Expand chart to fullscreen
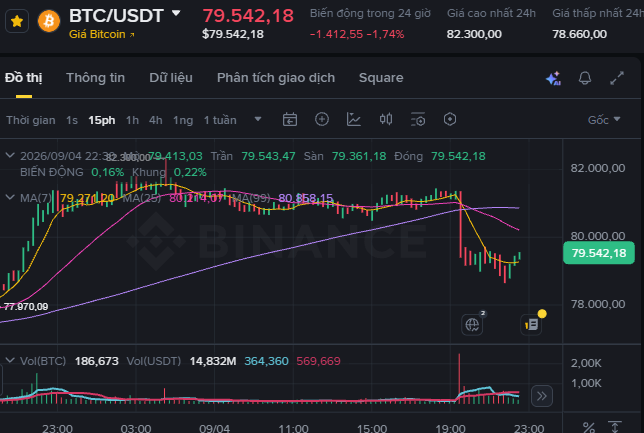This screenshot has width=644, height=433. point(617,78)
